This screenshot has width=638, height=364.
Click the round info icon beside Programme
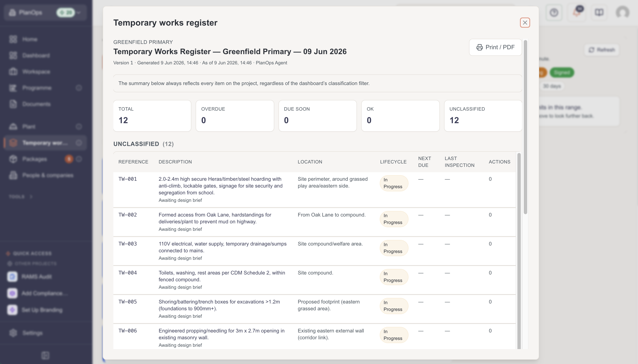click(x=79, y=88)
